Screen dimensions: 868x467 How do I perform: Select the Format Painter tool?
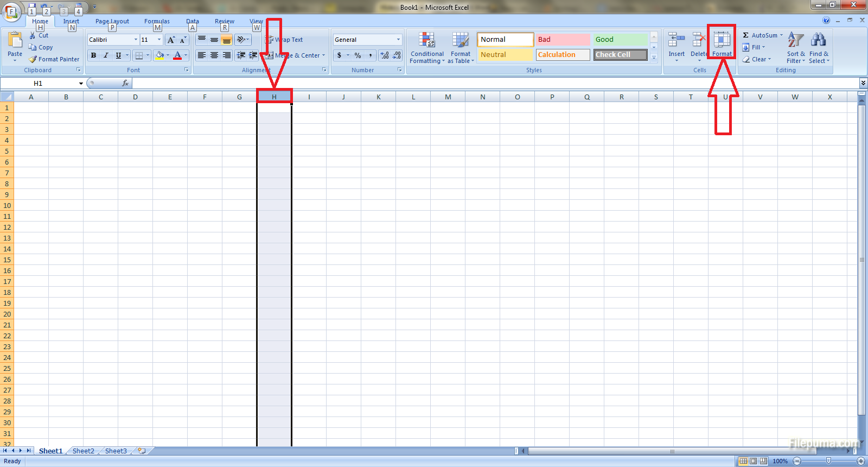coord(54,59)
